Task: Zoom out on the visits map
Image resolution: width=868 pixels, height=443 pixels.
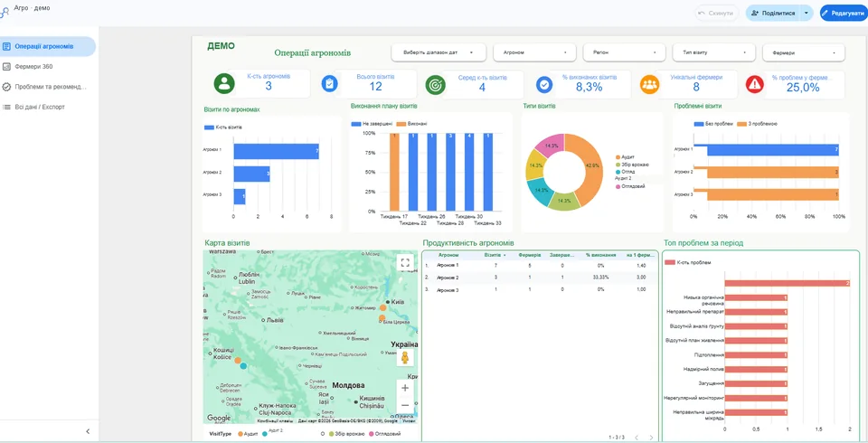Action: point(405,405)
